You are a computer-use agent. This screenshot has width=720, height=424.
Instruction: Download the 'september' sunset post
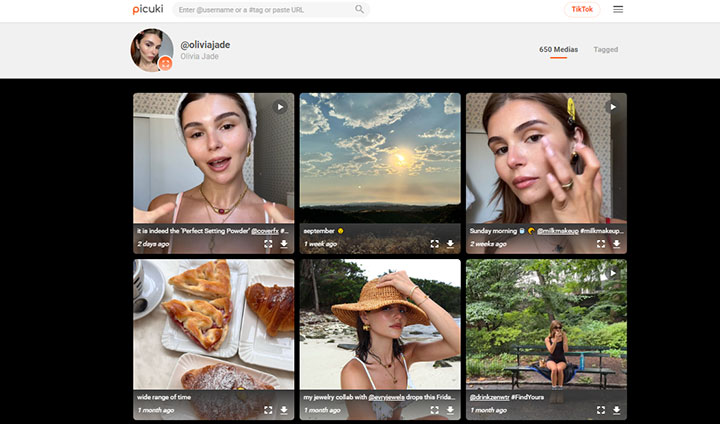(x=450, y=244)
